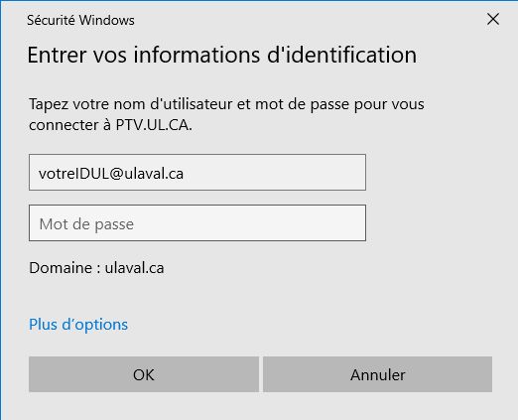Place cursor after ulaval.ca in username box
This screenshot has height=420, width=518.
(185, 174)
